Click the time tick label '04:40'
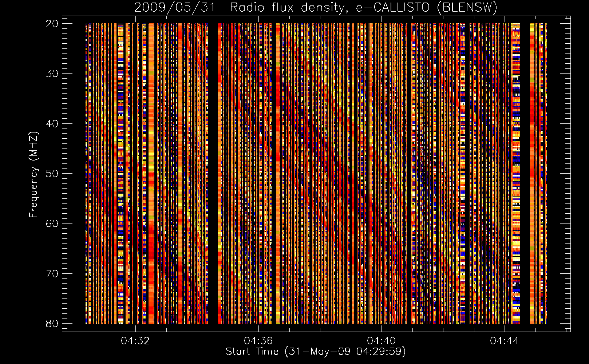Screen dimensions: 589x364 click(382, 341)
